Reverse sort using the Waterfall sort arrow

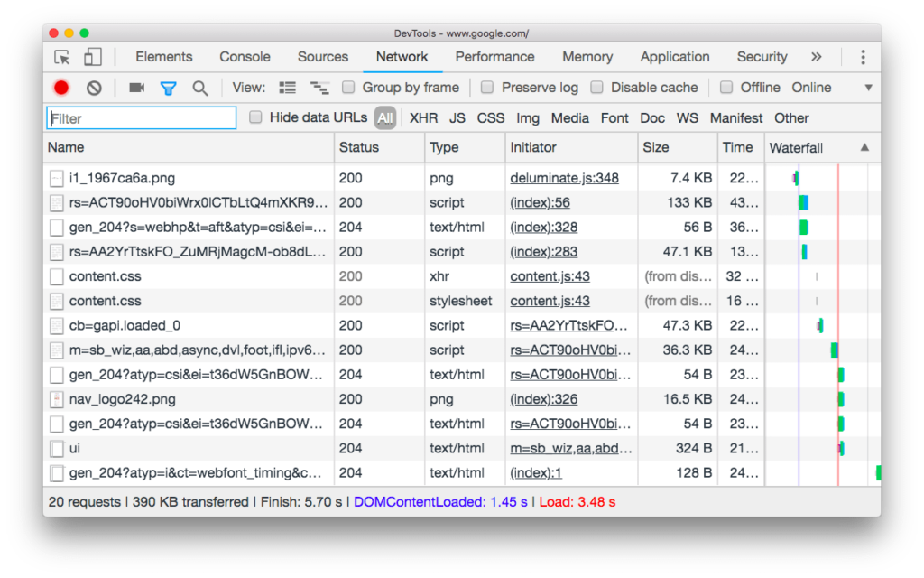[x=864, y=147]
